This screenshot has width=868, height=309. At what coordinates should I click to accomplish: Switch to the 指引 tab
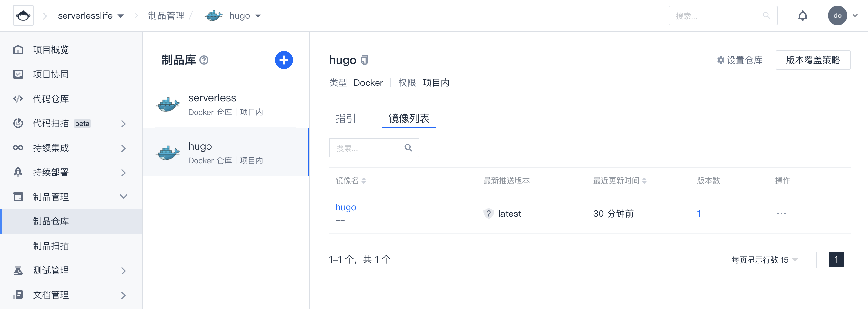click(345, 118)
